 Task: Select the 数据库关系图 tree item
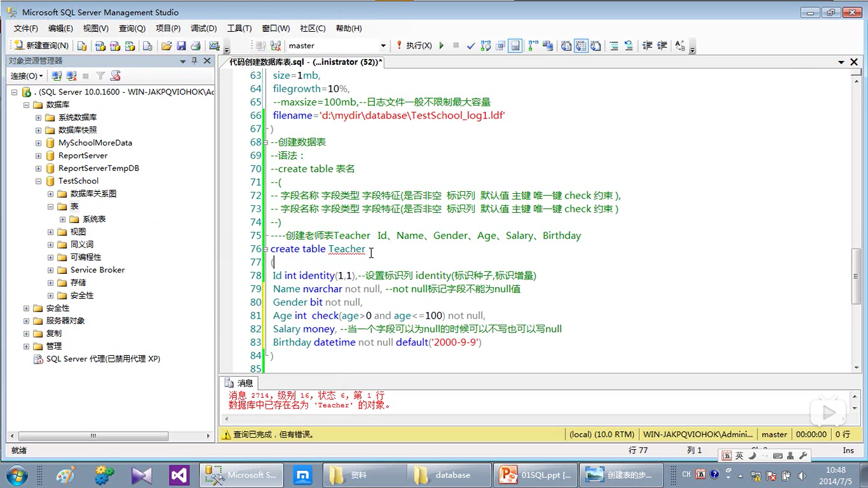pos(93,194)
